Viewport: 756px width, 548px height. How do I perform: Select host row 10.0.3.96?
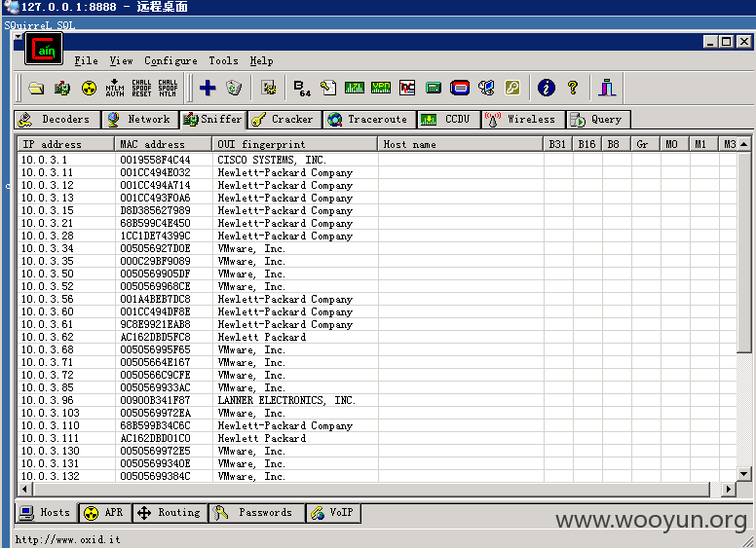pyautogui.click(x=377, y=401)
